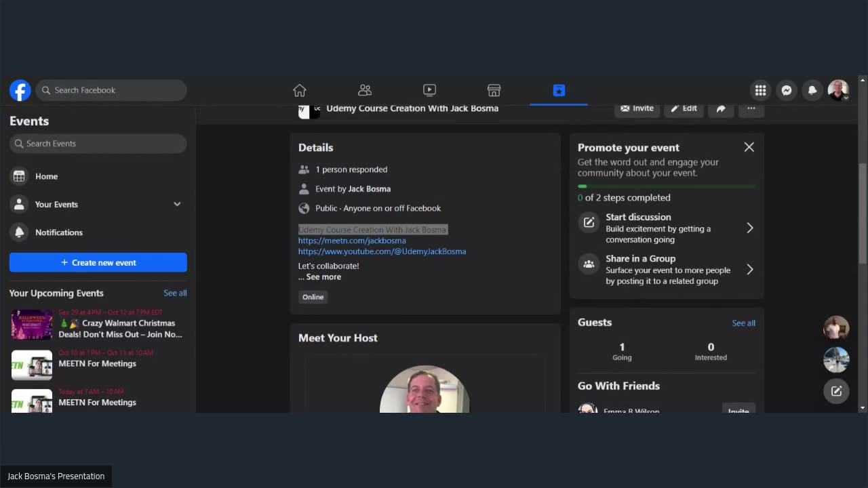Image resolution: width=868 pixels, height=488 pixels.
Task: Click the Start discussion edit icon
Action: point(589,222)
